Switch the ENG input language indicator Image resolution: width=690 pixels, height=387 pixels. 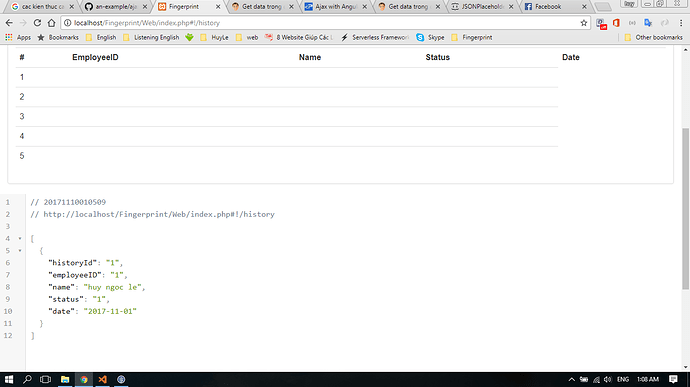pos(623,380)
